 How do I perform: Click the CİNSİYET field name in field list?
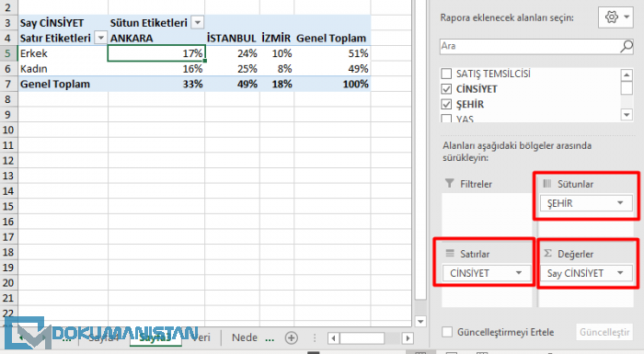tap(477, 89)
